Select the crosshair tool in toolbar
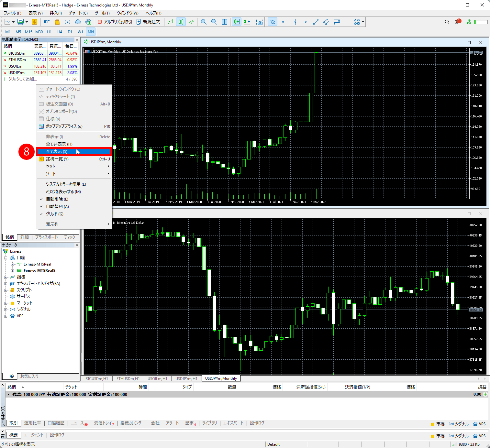The image size is (490, 448). pyautogui.click(x=283, y=22)
